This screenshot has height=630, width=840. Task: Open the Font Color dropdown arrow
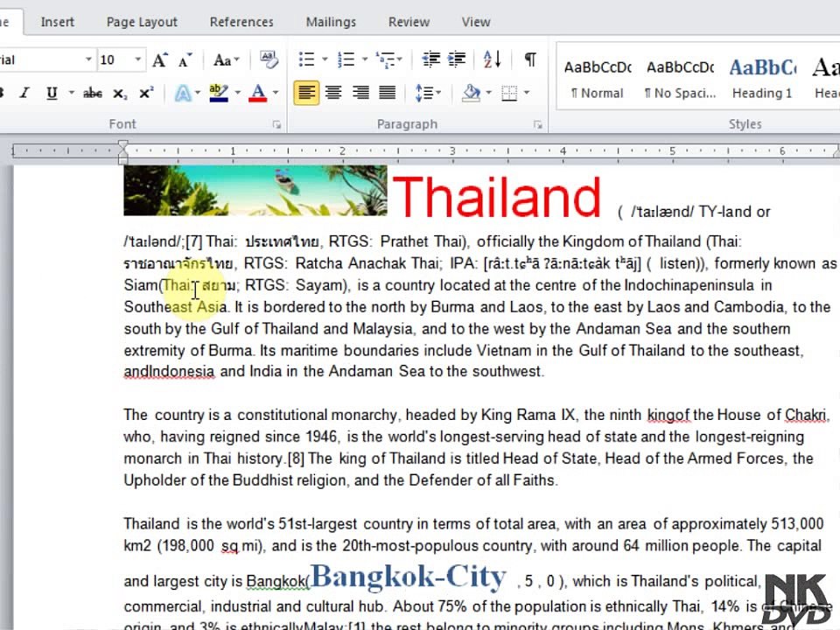[x=276, y=94]
